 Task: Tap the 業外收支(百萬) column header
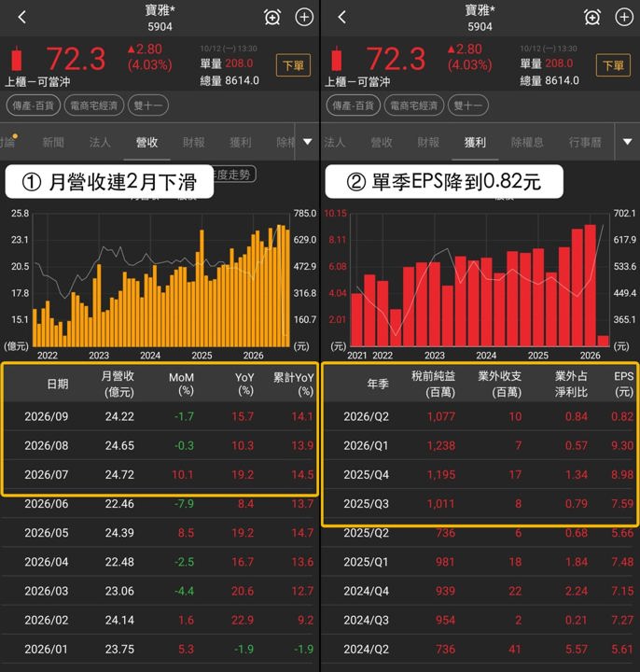tap(500, 384)
